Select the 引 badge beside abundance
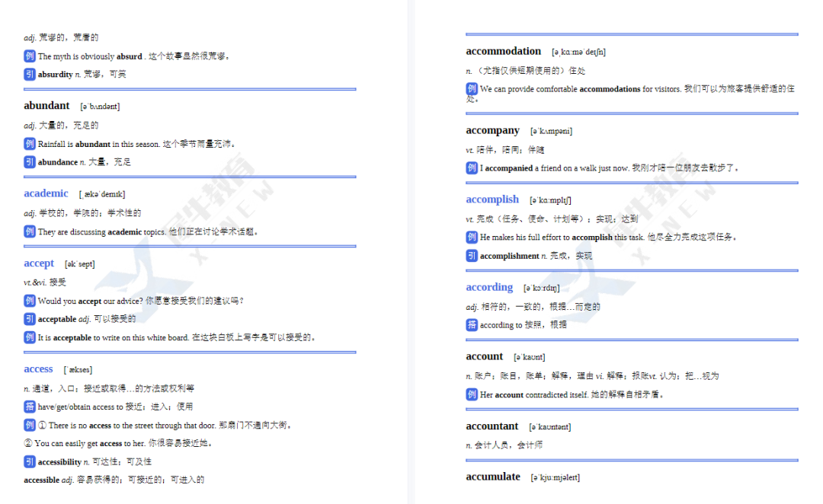The width and height of the screenshot is (823, 504). tap(30, 161)
